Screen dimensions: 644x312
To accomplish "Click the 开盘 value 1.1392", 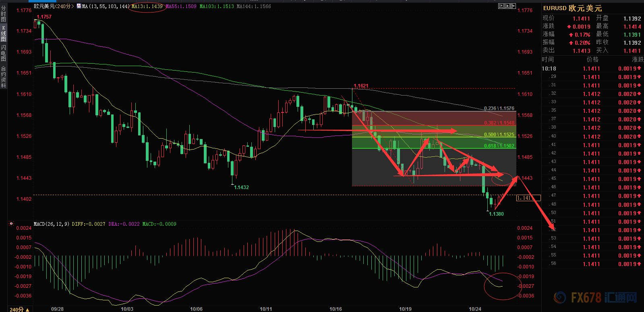I will point(632,19).
